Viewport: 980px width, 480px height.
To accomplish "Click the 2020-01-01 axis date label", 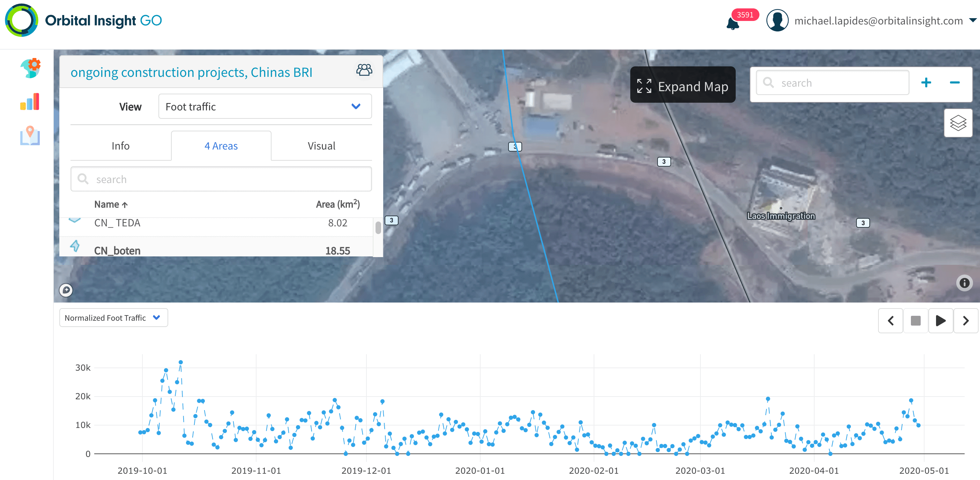I will [480, 471].
